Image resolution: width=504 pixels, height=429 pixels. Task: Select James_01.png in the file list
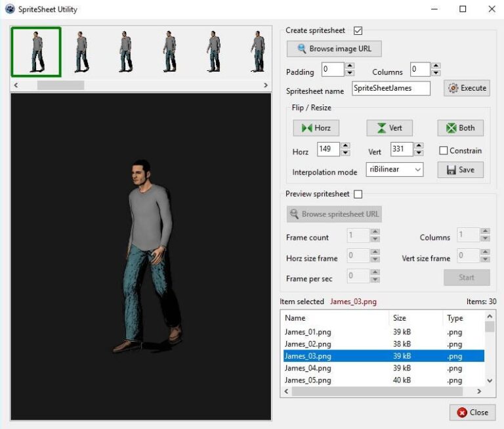click(x=384, y=332)
